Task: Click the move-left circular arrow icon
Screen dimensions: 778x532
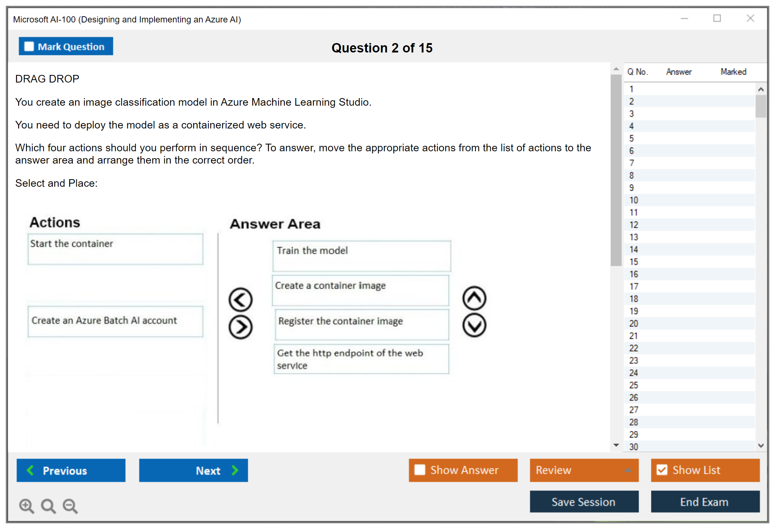Action: point(240,300)
